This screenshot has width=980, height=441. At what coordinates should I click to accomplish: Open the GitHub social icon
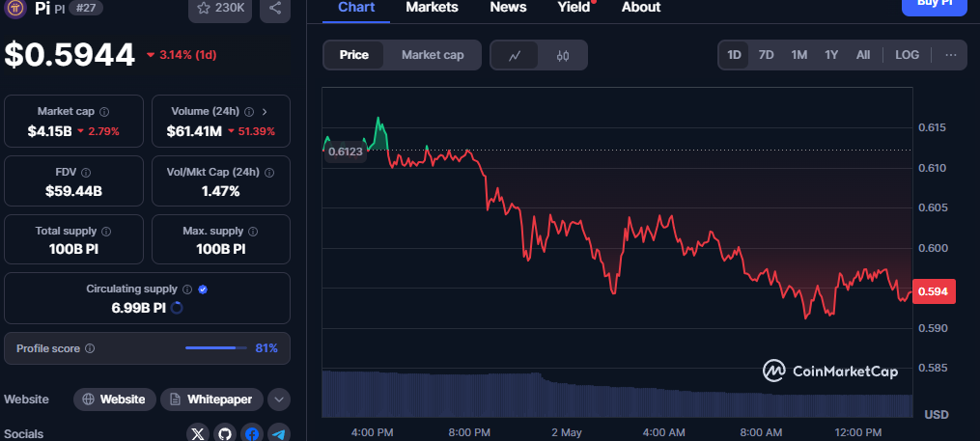(225, 433)
